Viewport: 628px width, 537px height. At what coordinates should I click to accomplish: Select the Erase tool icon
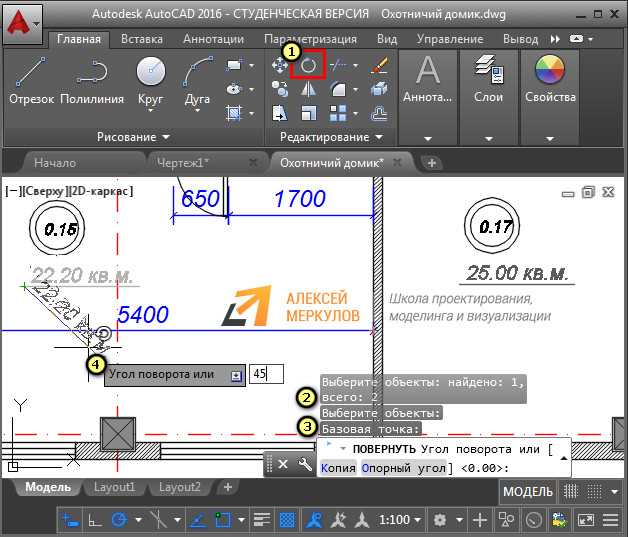379,65
